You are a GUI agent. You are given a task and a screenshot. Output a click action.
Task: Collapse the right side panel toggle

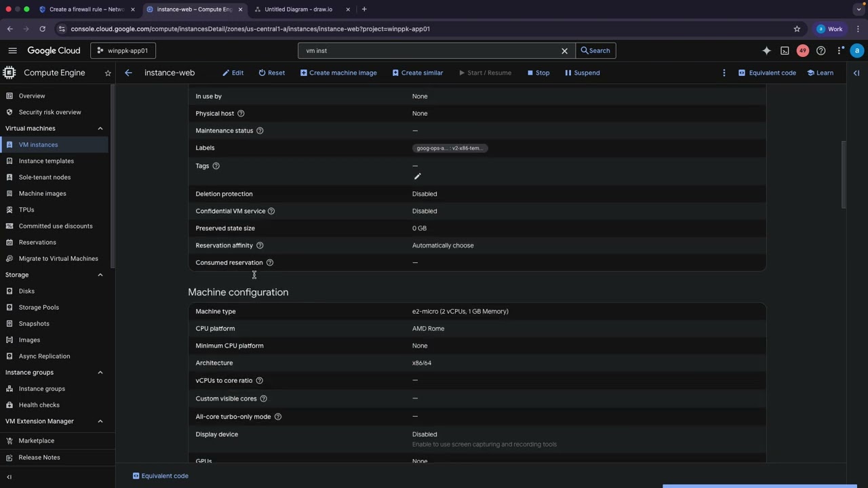pos(856,73)
